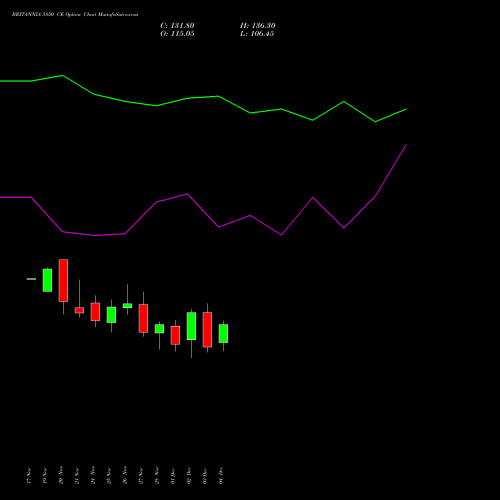The height and width of the screenshot is (500, 500).
Task: Click the 25 Nov date label
Action: [109, 475]
